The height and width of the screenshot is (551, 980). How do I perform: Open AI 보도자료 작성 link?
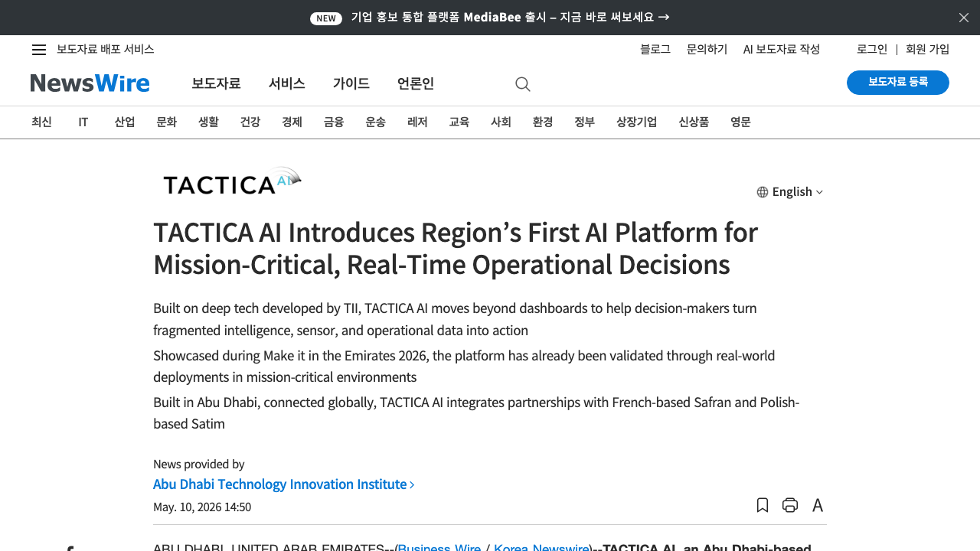tap(782, 50)
